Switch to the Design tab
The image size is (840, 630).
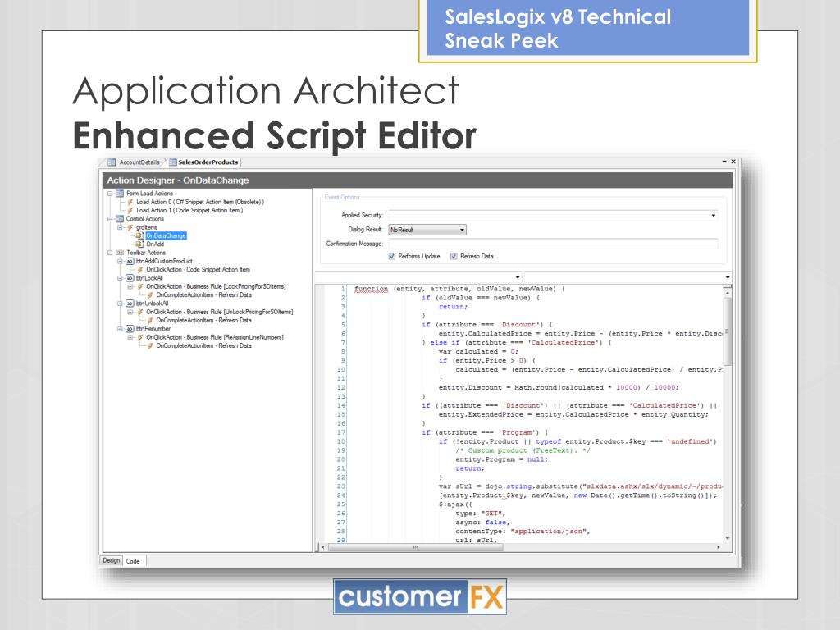click(112, 560)
